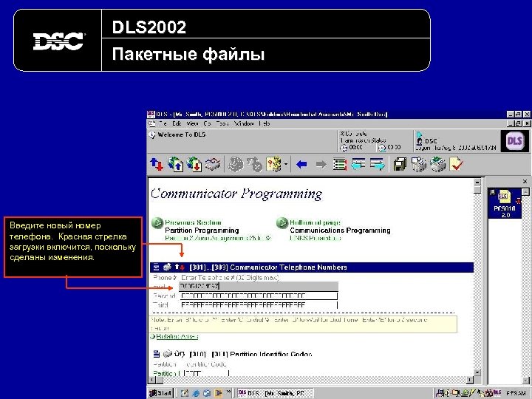Select the PC5010 2.0 file icon in side panel

505,204
